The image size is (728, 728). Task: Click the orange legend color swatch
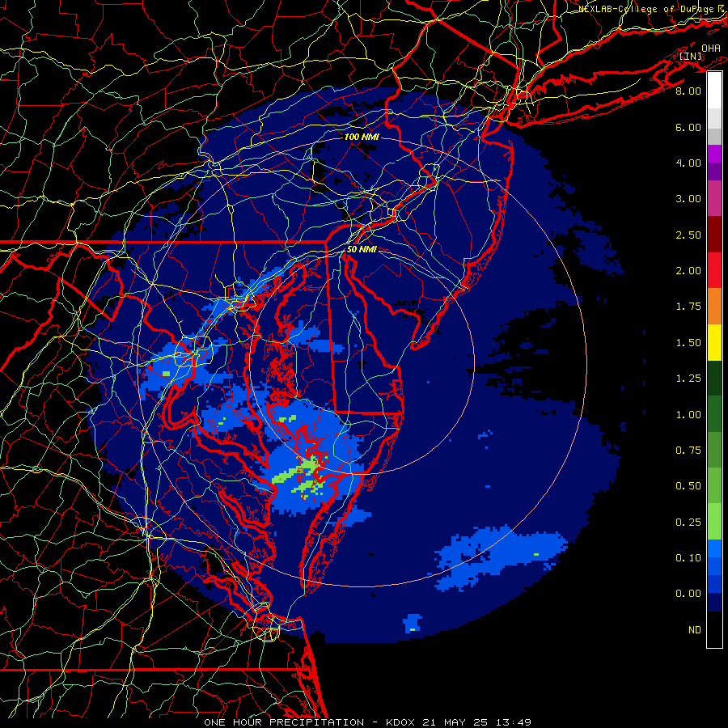[714, 307]
